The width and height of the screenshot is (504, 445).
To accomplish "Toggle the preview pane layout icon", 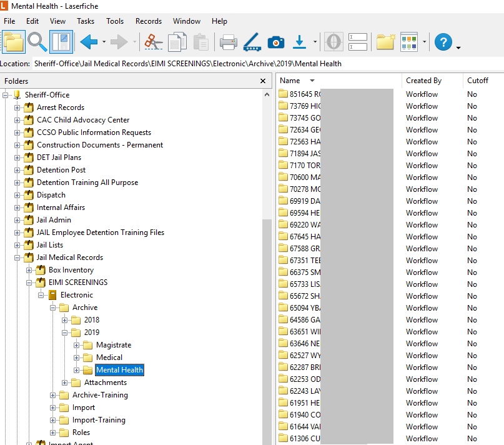I will [x=61, y=42].
